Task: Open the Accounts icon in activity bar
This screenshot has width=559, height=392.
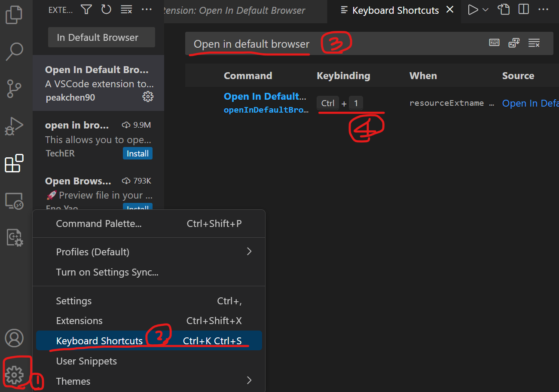Action: click(14, 338)
